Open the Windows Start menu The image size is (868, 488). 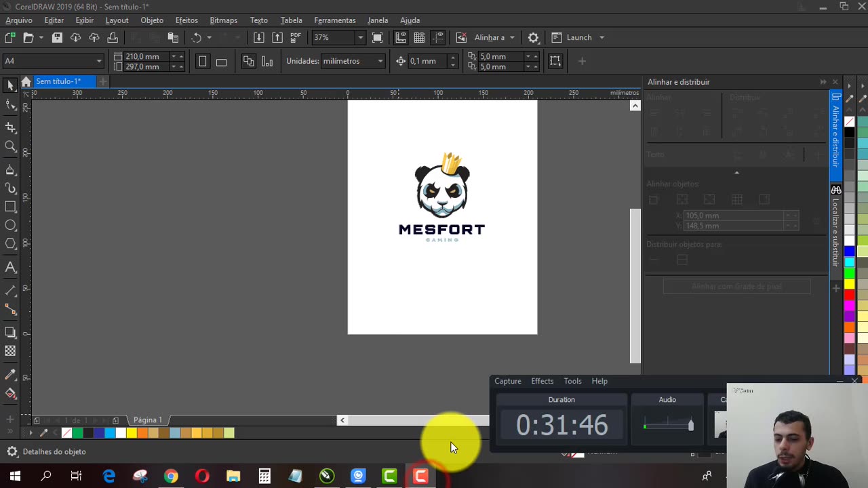click(15, 476)
